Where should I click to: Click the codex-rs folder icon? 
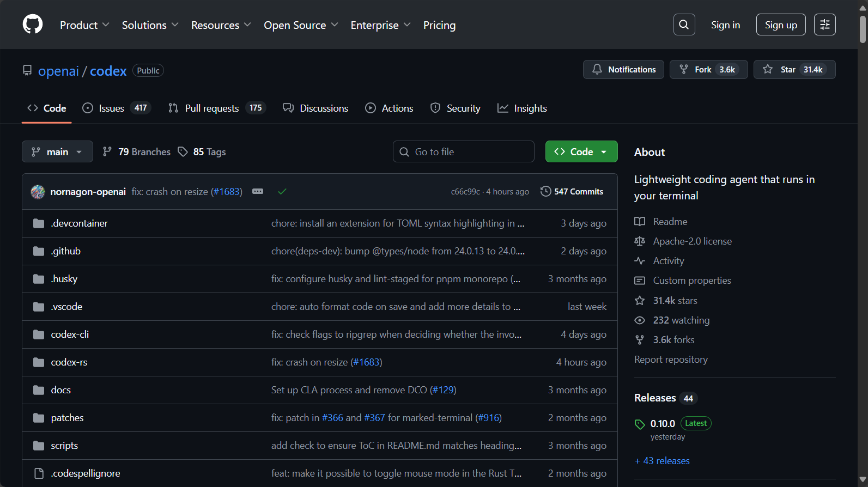tap(39, 362)
